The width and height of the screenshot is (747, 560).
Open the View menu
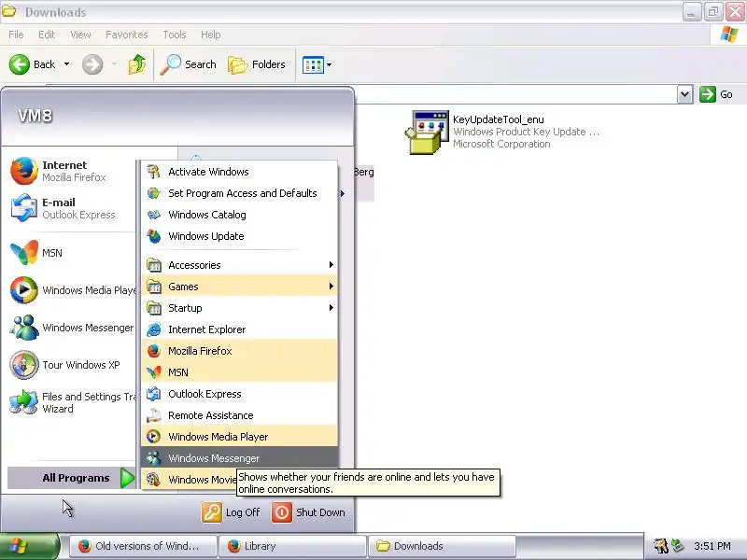pos(80,35)
